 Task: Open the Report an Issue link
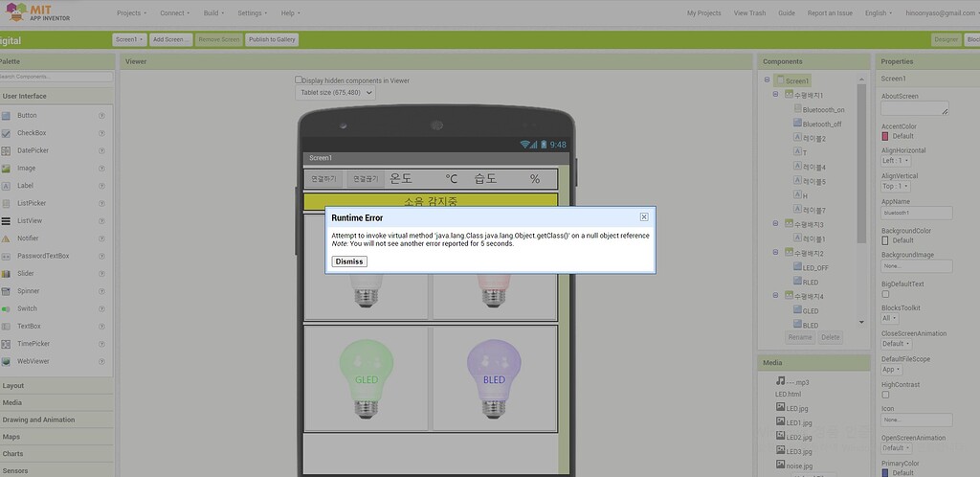(830, 13)
